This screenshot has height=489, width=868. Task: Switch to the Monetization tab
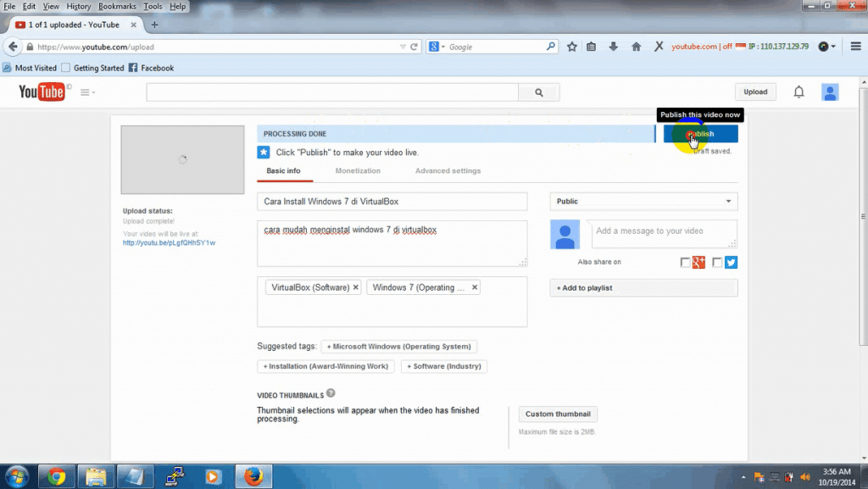click(358, 171)
